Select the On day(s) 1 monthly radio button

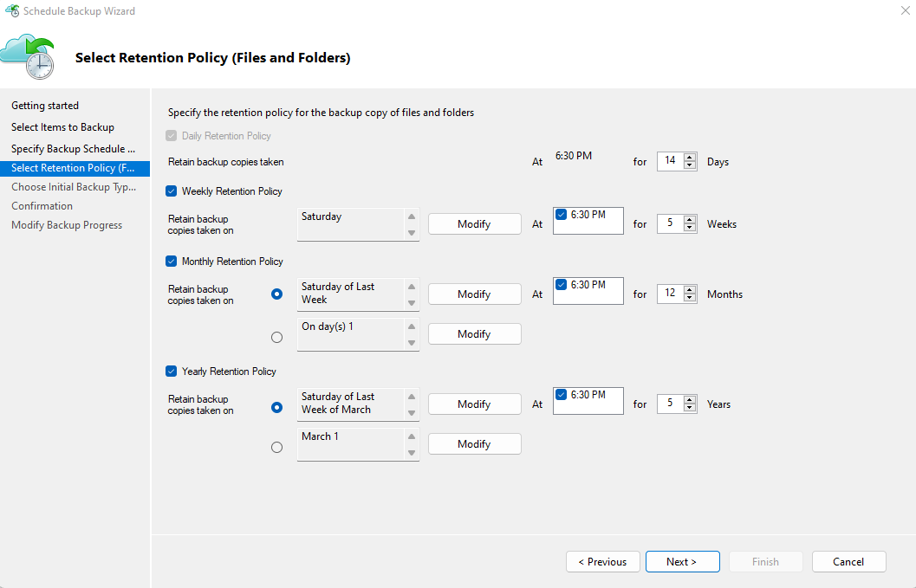tap(277, 337)
